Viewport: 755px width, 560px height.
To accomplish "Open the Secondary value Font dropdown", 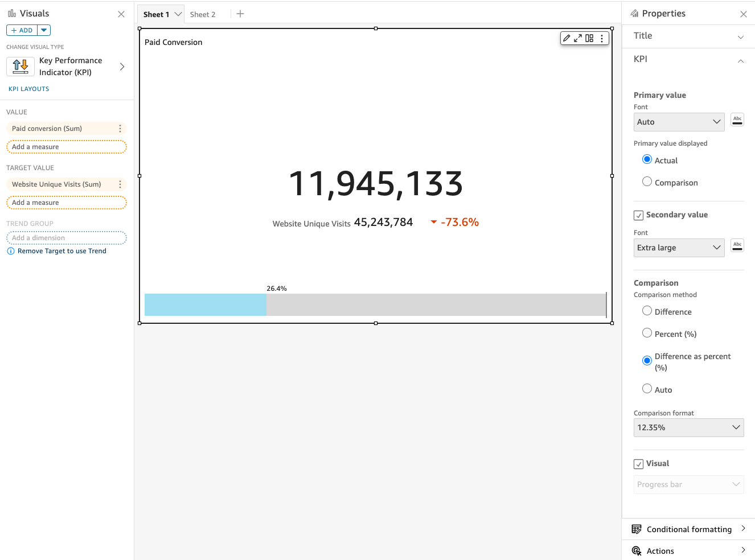I will (679, 248).
